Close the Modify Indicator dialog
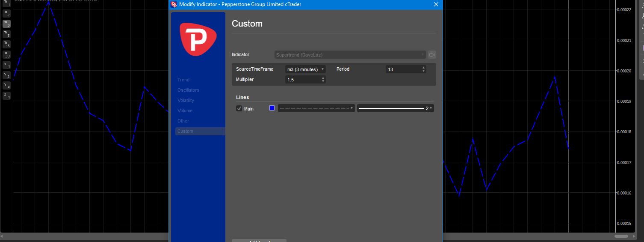This screenshot has height=242, width=644. click(x=436, y=4)
